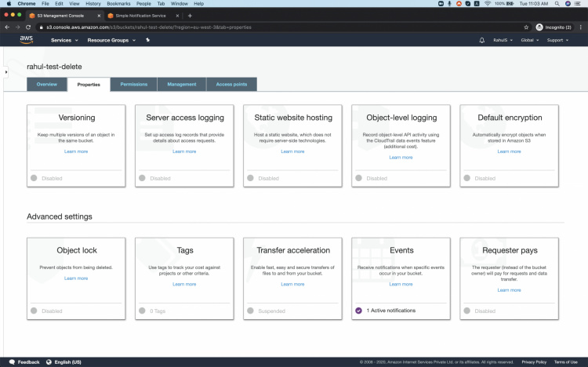
Task: Open the Support dropdown menu
Action: (x=557, y=40)
